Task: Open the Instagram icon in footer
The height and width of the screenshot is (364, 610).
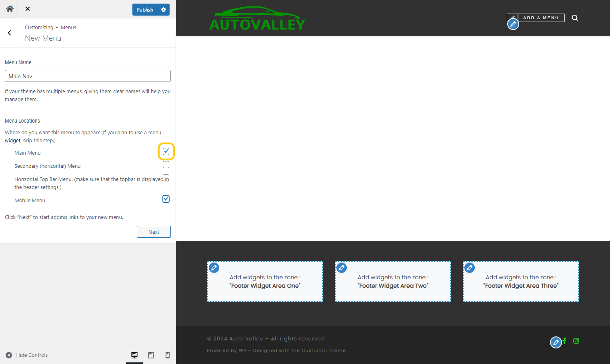Action: (576, 341)
